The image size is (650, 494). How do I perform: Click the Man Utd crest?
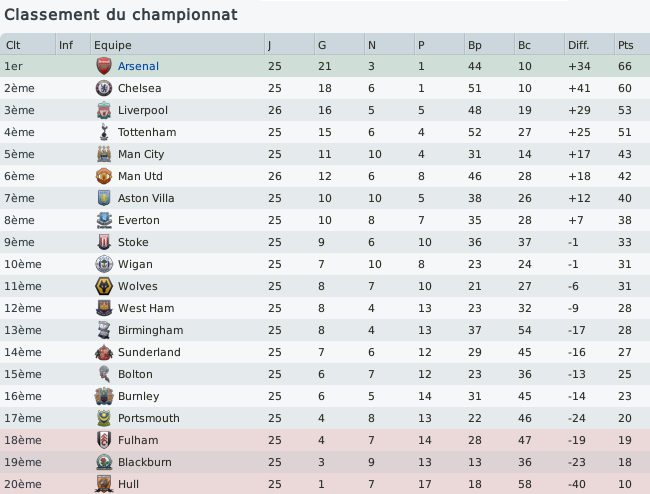[104, 176]
